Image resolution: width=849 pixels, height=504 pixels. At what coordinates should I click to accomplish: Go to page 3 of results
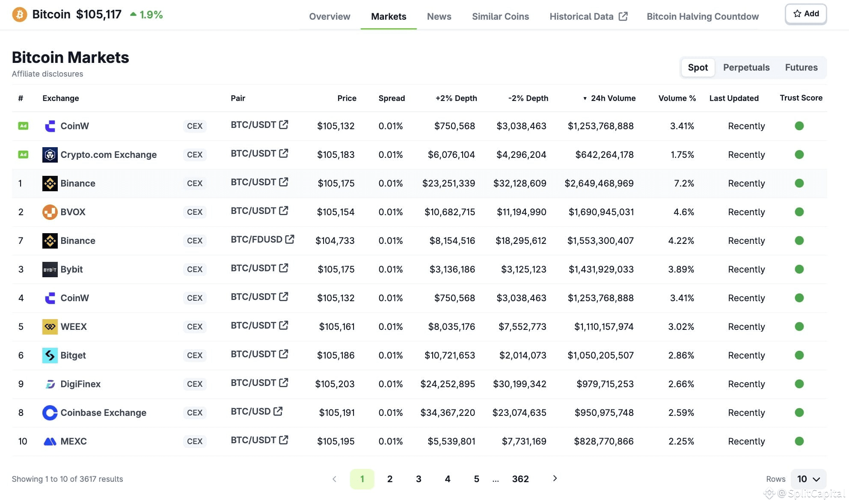pyautogui.click(x=419, y=479)
